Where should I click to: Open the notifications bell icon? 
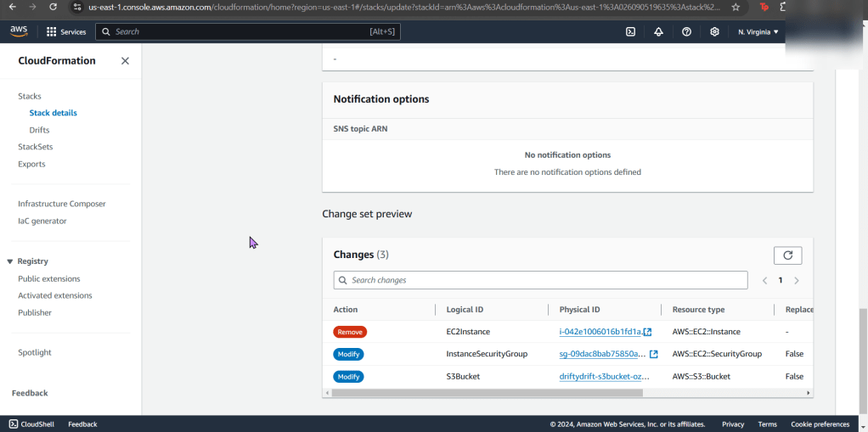tap(658, 32)
